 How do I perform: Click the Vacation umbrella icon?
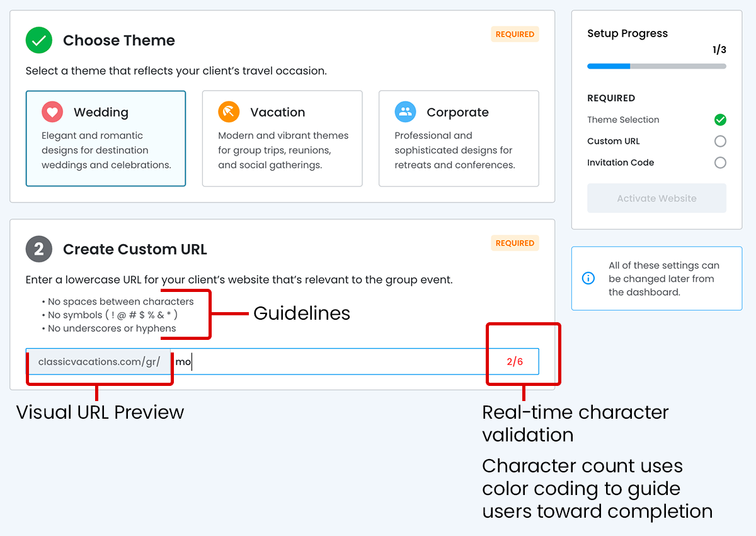[229, 112]
